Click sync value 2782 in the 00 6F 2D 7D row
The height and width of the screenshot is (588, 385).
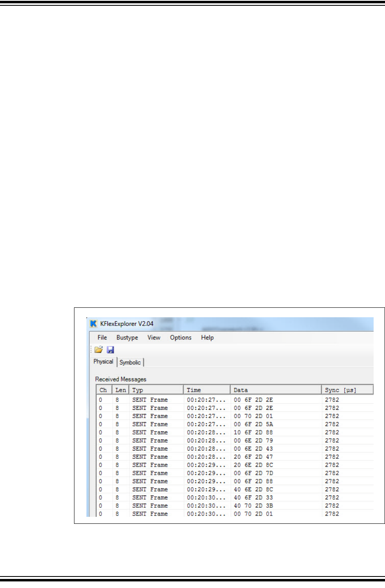(332, 473)
